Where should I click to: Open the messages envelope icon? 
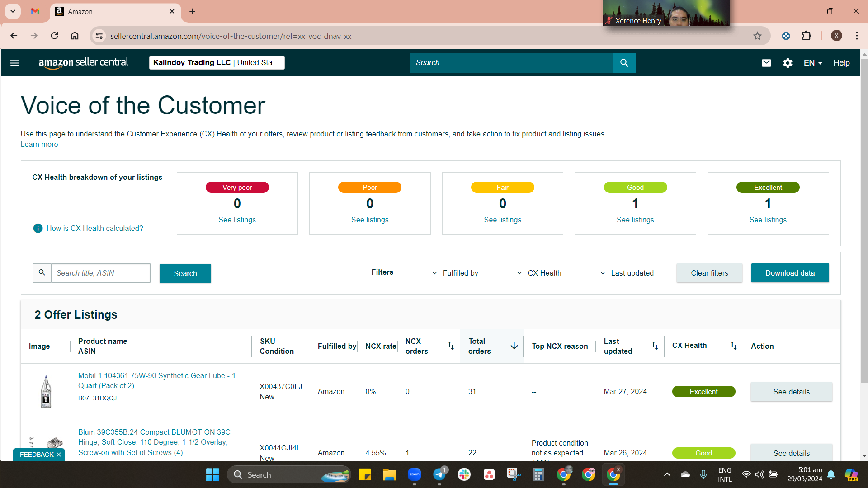point(766,63)
